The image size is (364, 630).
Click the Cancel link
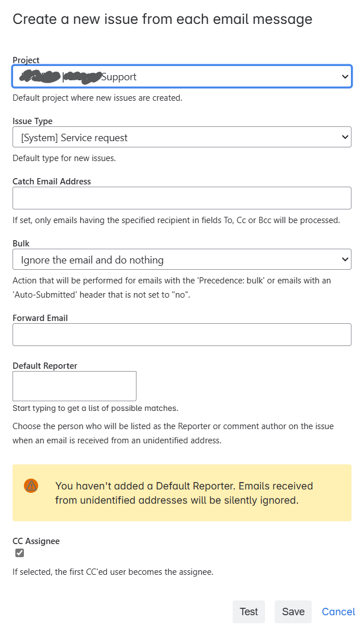pyautogui.click(x=338, y=611)
